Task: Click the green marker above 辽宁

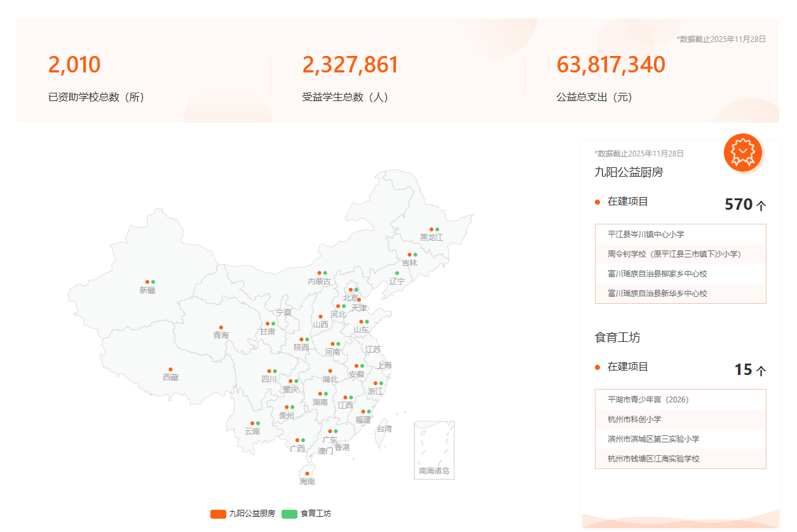Action: click(x=397, y=273)
